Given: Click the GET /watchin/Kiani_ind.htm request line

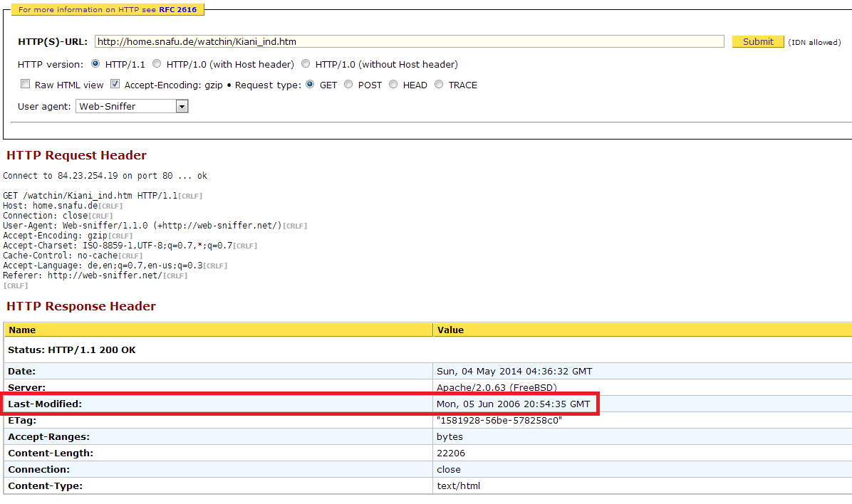Looking at the screenshot, I should point(103,196).
